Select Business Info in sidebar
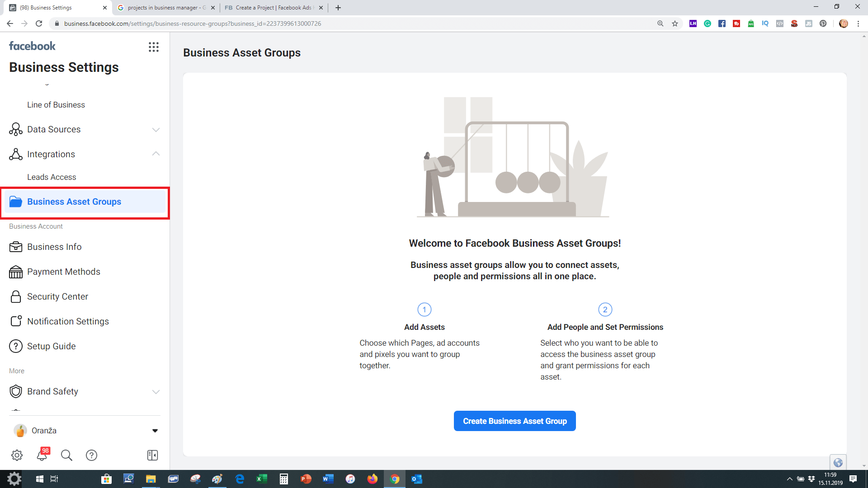This screenshot has height=488, width=868. tap(54, 247)
